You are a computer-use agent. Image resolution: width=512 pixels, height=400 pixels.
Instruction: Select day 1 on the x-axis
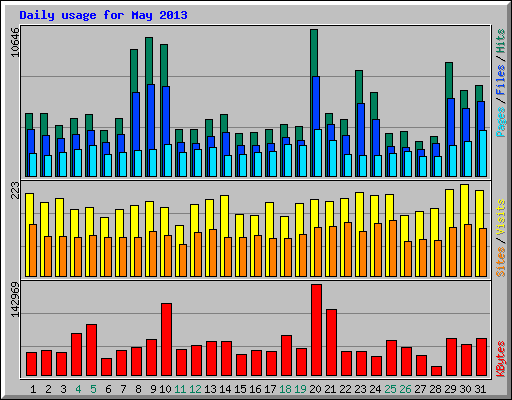pyautogui.click(x=33, y=389)
